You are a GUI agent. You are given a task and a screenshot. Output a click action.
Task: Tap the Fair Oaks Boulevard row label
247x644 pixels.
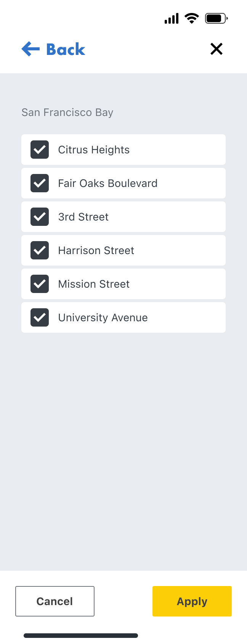[x=107, y=183]
